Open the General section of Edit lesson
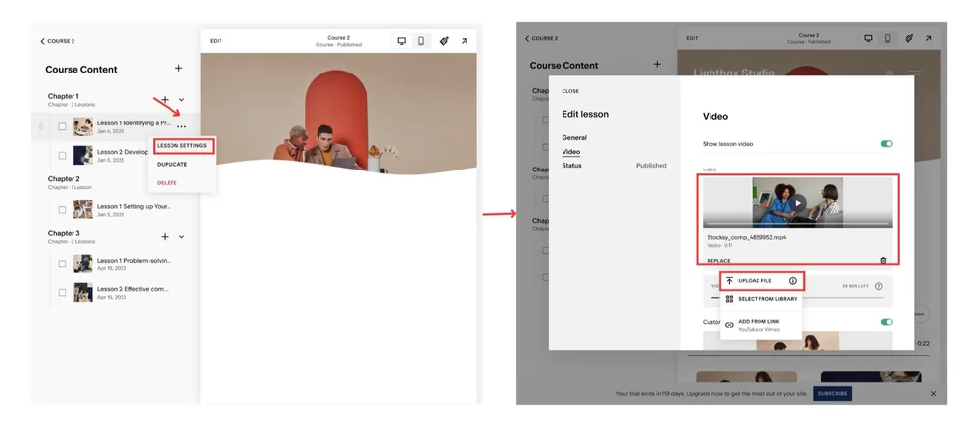Viewport: 980px width, 436px height. click(573, 137)
